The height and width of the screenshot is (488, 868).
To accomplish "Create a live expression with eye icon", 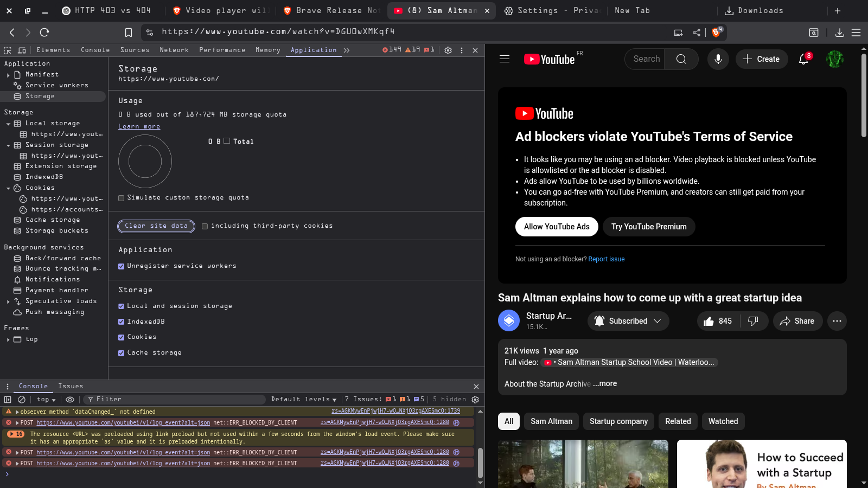I will [x=70, y=400].
